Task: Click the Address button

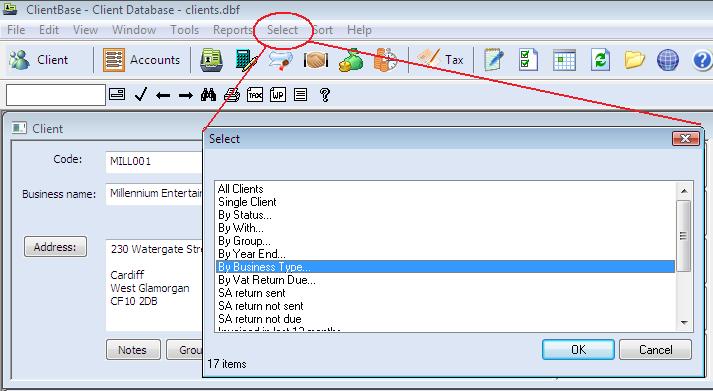Action: coord(55,247)
